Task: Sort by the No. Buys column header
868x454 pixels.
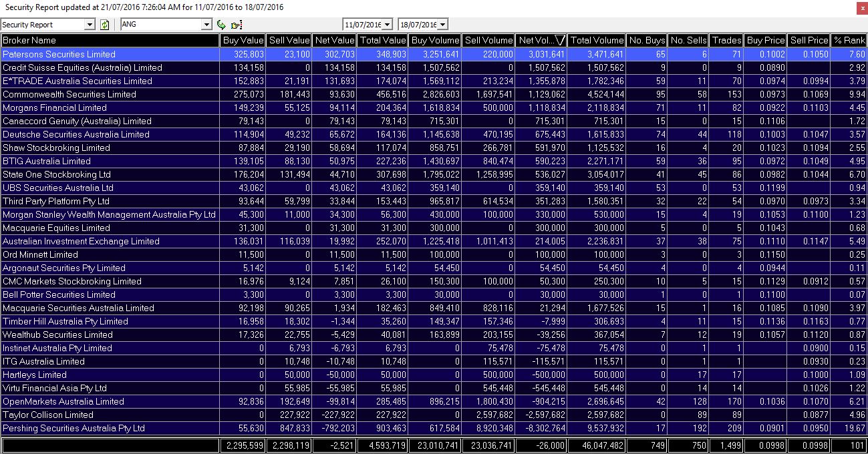Action: pos(647,41)
